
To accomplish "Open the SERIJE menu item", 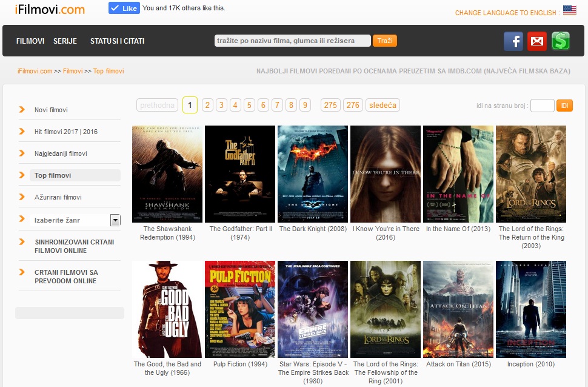I will pos(65,41).
